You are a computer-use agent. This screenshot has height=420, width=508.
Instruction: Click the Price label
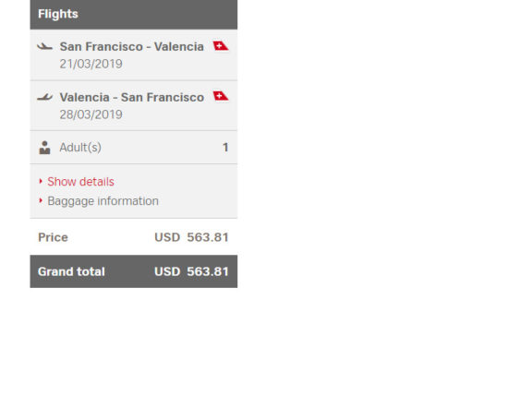(x=54, y=237)
